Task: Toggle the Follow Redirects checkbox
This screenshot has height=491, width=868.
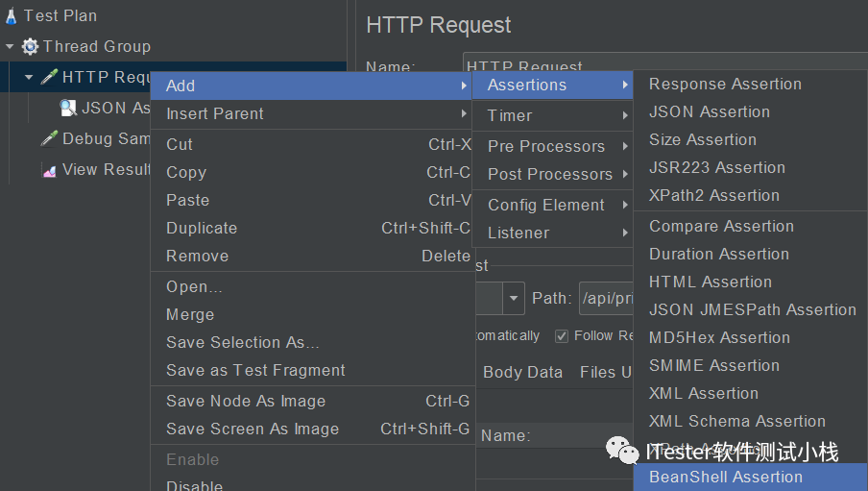Action: pos(562,336)
